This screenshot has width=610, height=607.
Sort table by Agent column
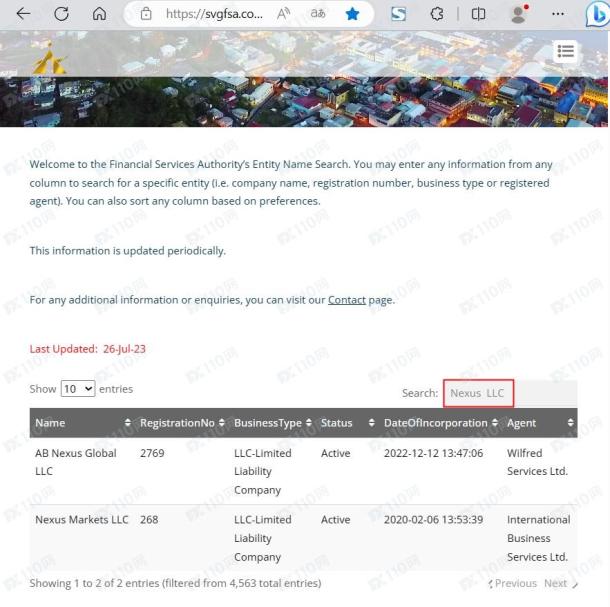(x=540, y=423)
